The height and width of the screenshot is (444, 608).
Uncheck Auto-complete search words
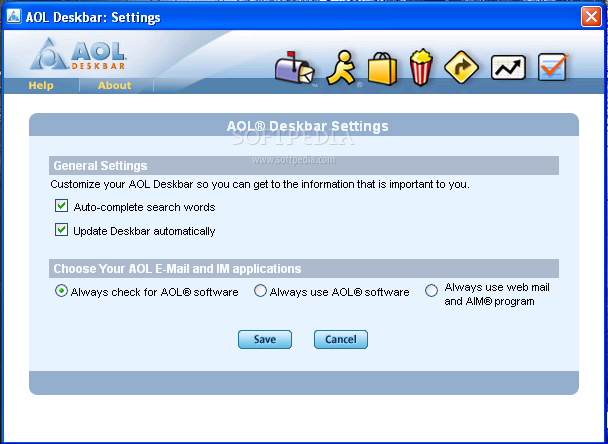pyautogui.click(x=61, y=206)
